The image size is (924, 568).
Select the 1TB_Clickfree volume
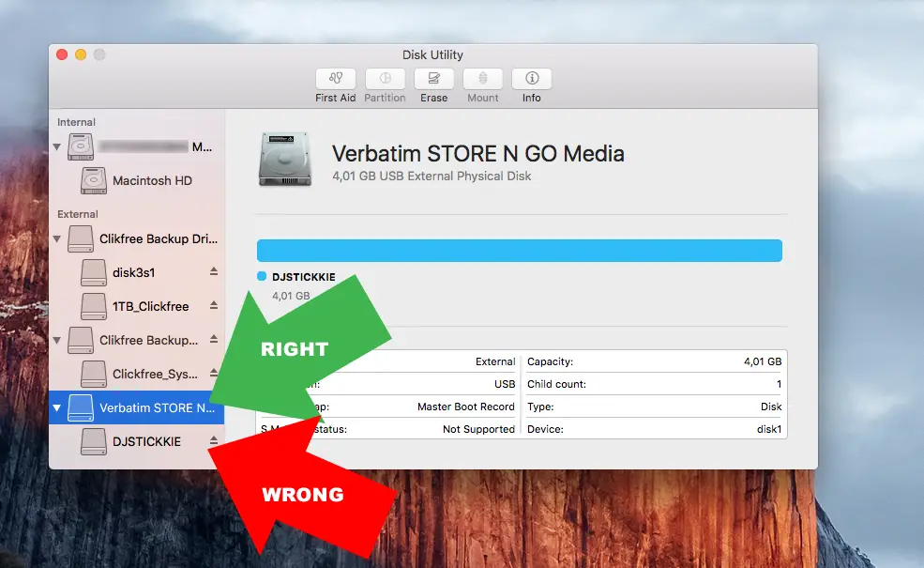[137, 306]
